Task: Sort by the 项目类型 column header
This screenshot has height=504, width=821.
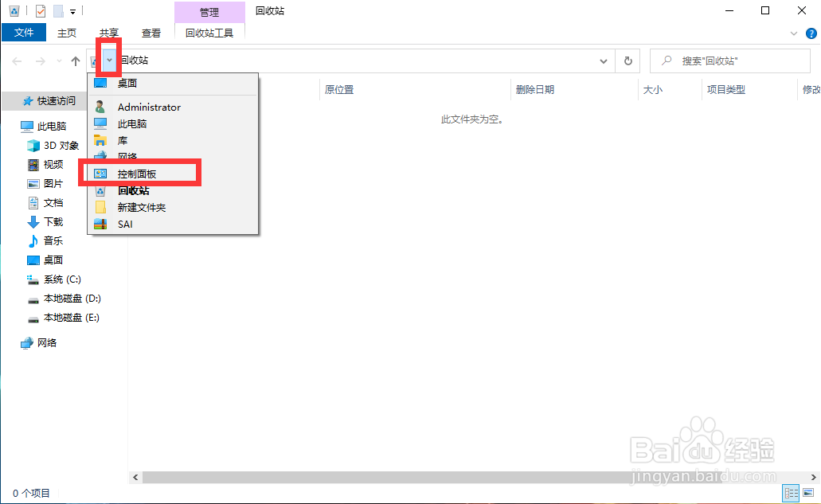Action: point(725,89)
